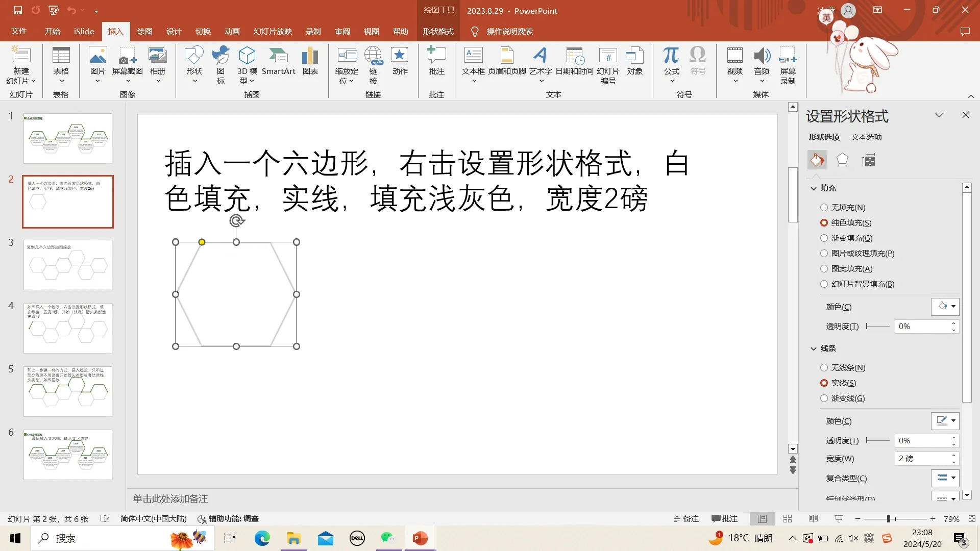Open 文本选项 in the format pane

click(866, 137)
